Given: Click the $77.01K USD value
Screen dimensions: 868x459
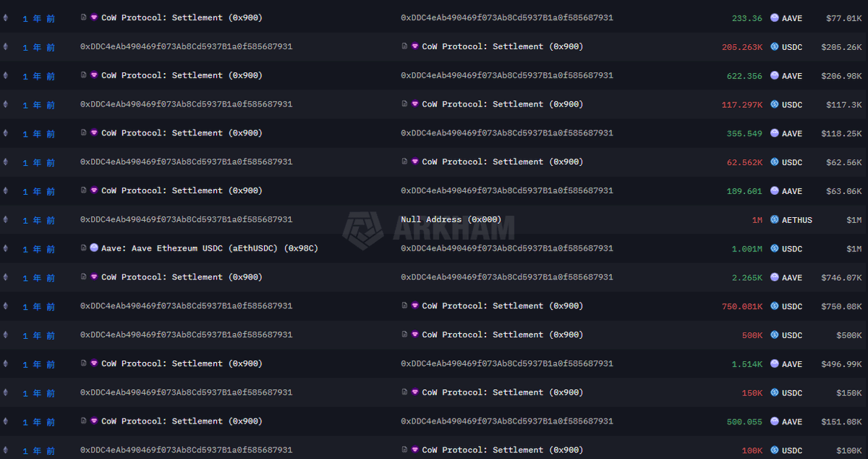Looking at the screenshot, I should click(844, 18).
